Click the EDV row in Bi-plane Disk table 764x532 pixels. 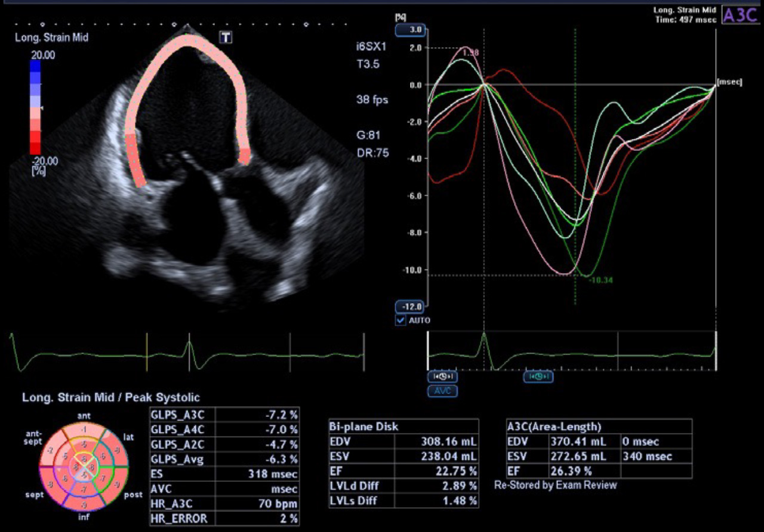[x=400, y=440]
